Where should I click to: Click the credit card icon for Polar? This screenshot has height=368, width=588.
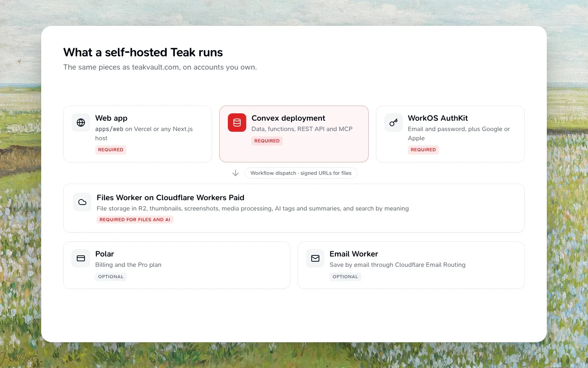(81, 258)
